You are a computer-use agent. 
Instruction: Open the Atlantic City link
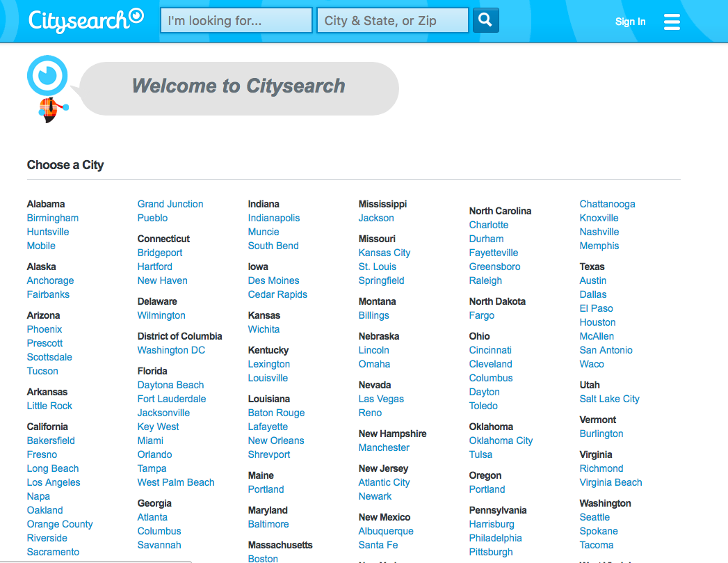pyautogui.click(x=384, y=483)
